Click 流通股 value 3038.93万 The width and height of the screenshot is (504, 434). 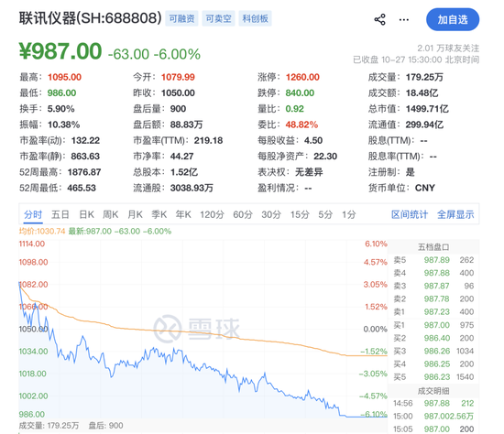192,188
